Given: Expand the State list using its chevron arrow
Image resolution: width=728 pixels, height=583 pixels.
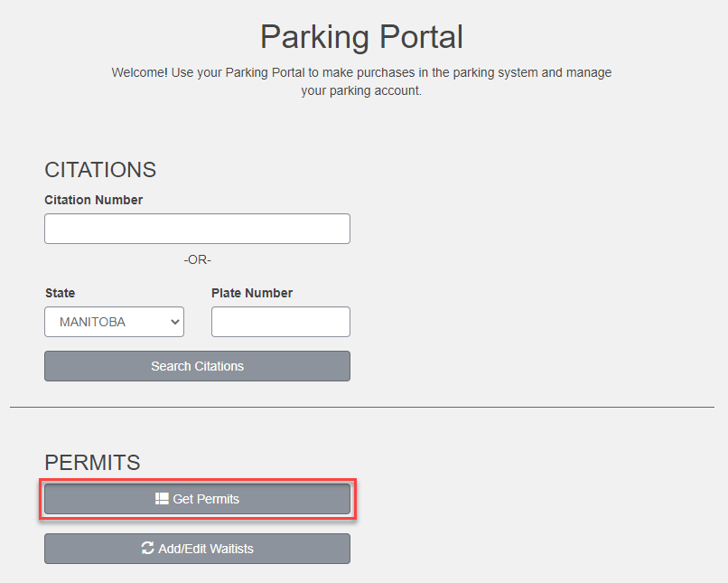Looking at the screenshot, I should [x=175, y=322].
